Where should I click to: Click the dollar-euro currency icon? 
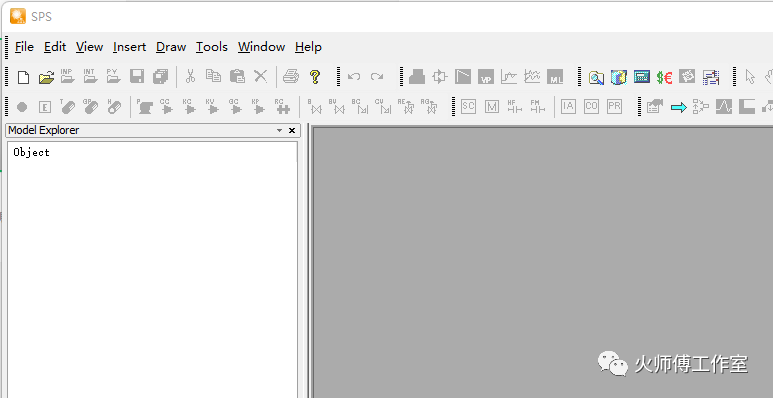click(665, 77)
